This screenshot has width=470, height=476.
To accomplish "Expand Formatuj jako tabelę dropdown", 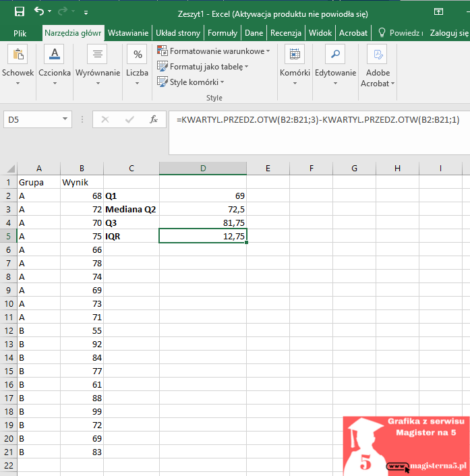I will (203, 67).
